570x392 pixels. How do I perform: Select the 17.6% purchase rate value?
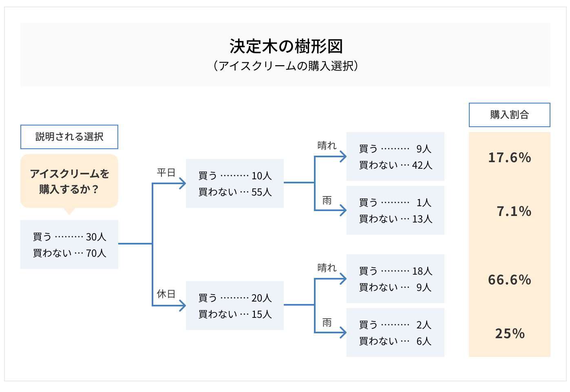click(x=510, y=157)
